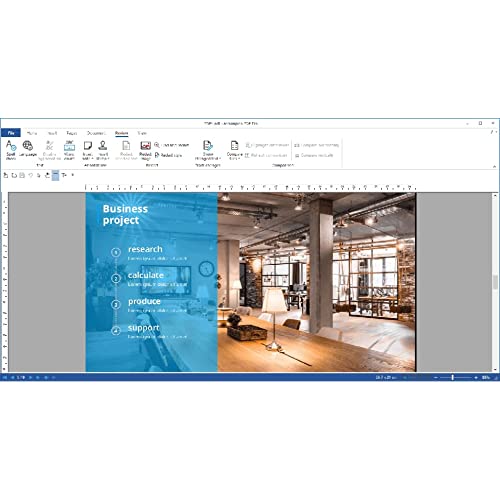Click the Word count icon

(69, 149)
